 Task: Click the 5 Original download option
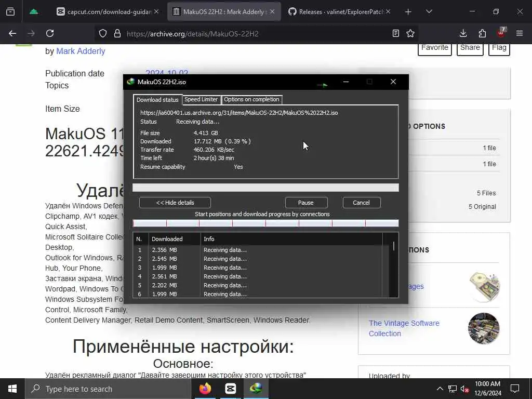482,207
